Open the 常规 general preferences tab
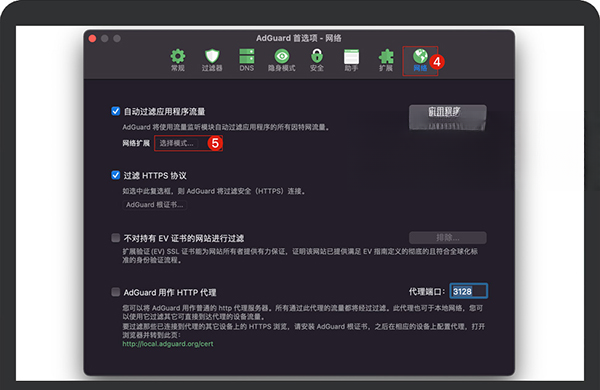The width and height of the screenshot is (600, 390). [178, 60]
